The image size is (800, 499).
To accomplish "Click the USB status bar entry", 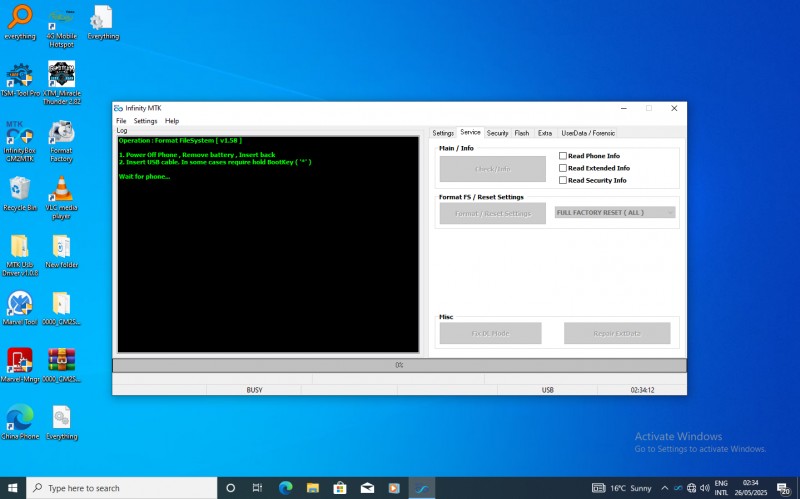I will (x=547, y=390).
